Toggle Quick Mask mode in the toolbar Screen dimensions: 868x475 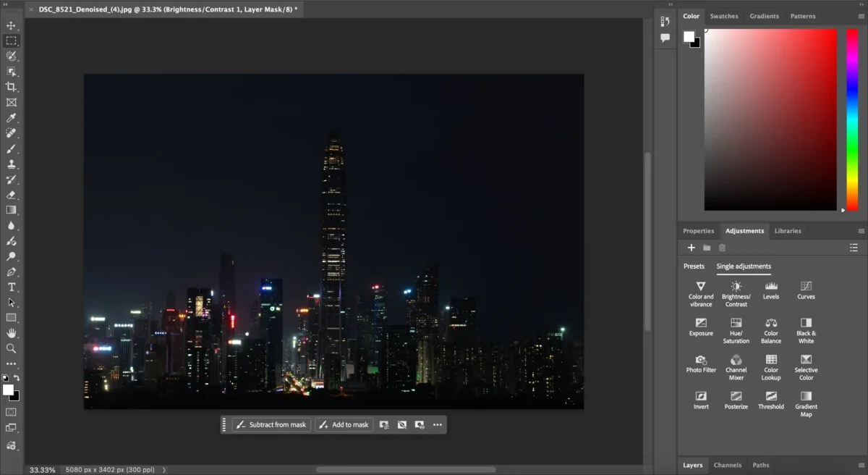click(11, 412)
